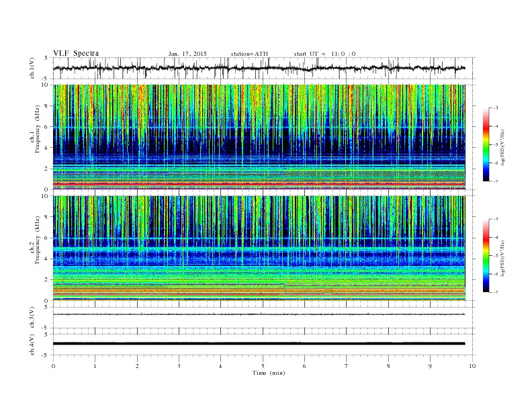Click the "start UT = 11:0 :0" text

(x=324, y=54)
